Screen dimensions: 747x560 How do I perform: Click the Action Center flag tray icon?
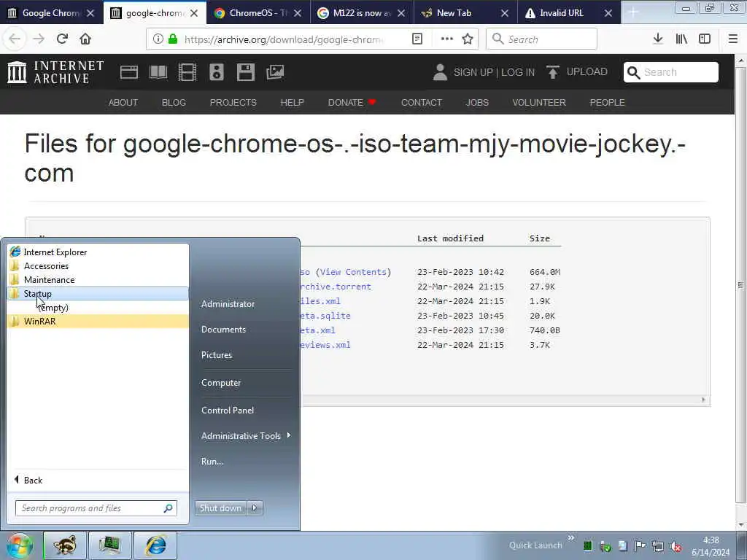coord(640,546)
